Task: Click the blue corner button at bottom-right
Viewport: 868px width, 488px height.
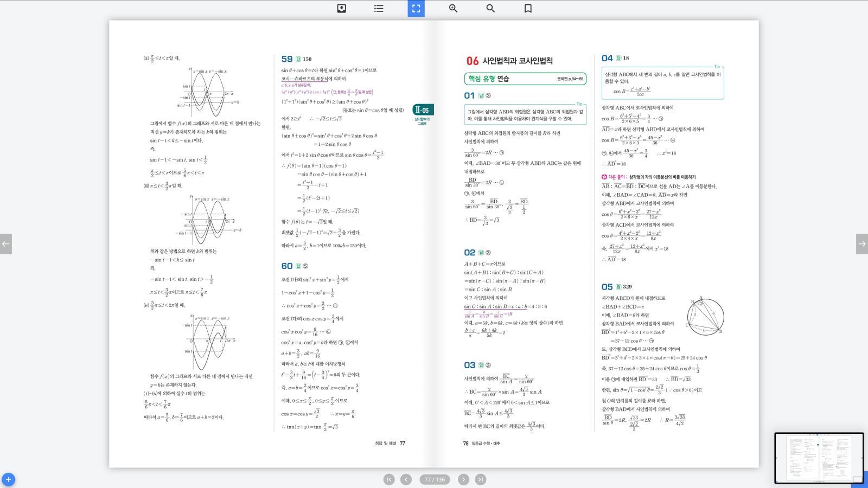Action: pyautogui.click(x=860, y=480)
